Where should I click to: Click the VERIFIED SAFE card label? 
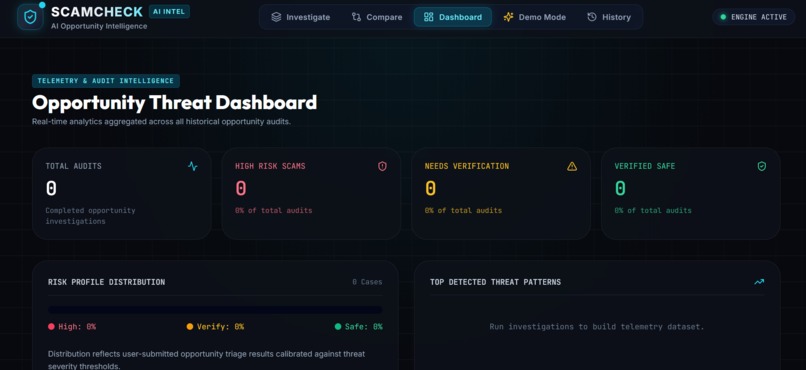coord(645,166)
